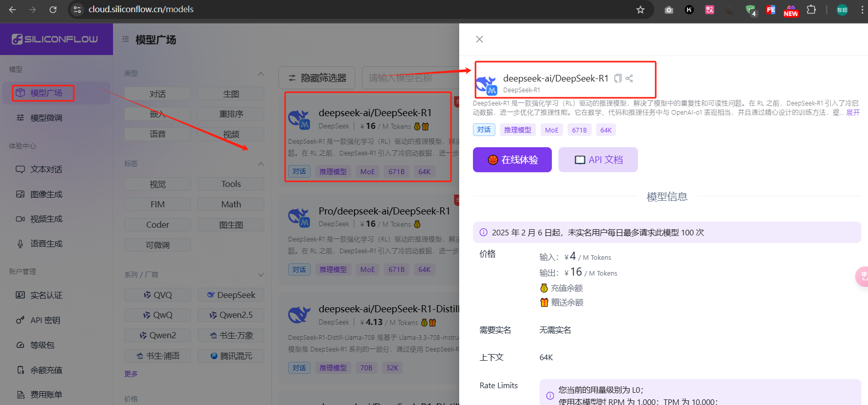The width and height of the screenshot is (868, 405).
Task: Click the Chrome address bar URL
Action: pos(141,10)
